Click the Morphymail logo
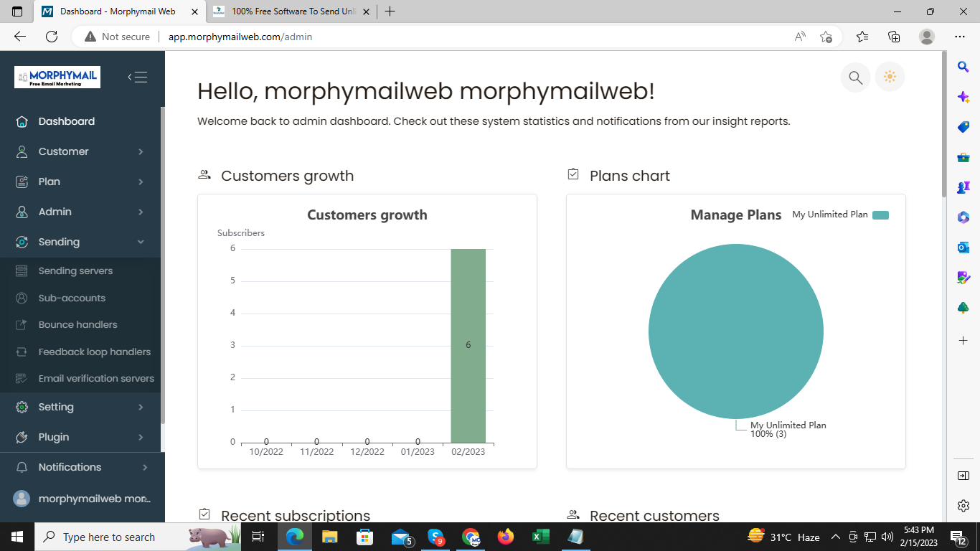 57,77
